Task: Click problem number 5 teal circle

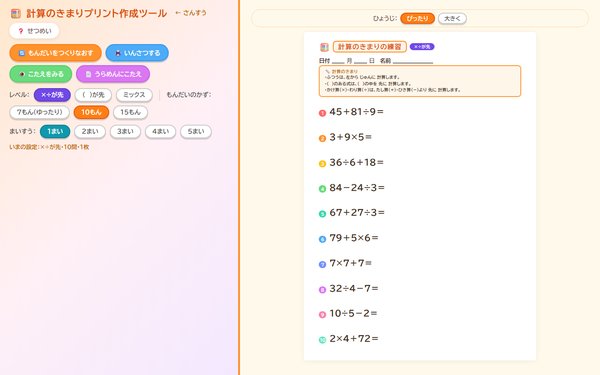Action: [x=322, y=214]
